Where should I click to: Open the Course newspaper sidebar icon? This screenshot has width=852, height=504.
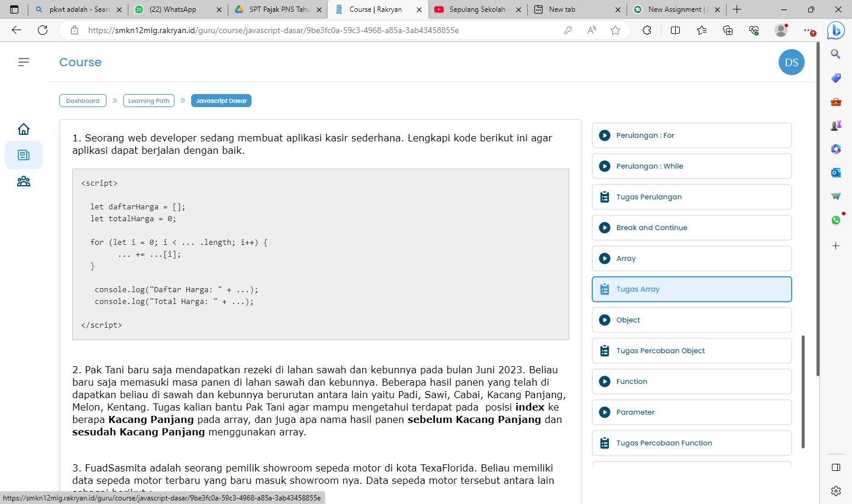pos(24,155)
